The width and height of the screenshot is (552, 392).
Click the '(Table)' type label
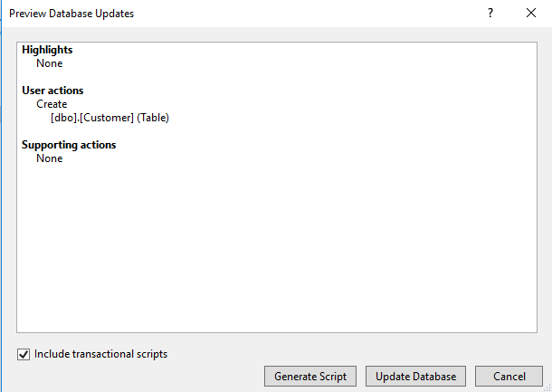pos(153,118)
